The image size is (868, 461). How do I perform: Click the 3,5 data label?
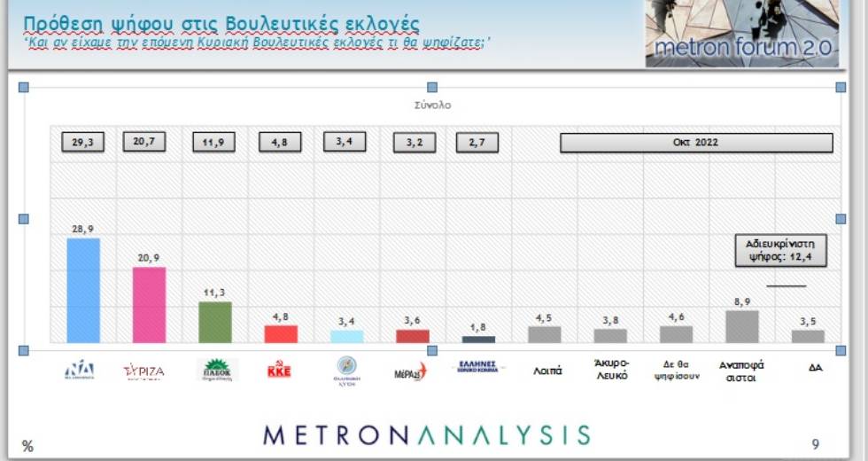click(808, 321)
